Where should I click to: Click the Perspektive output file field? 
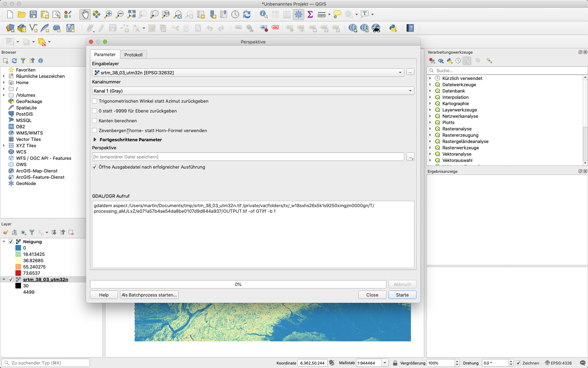pos(248,157)
